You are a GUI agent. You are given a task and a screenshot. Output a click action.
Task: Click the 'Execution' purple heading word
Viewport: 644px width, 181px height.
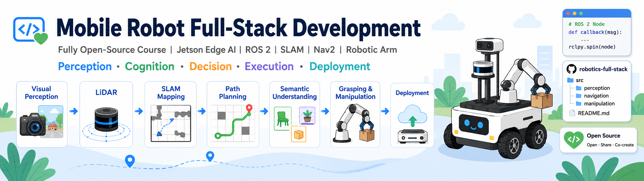point(269,67)
